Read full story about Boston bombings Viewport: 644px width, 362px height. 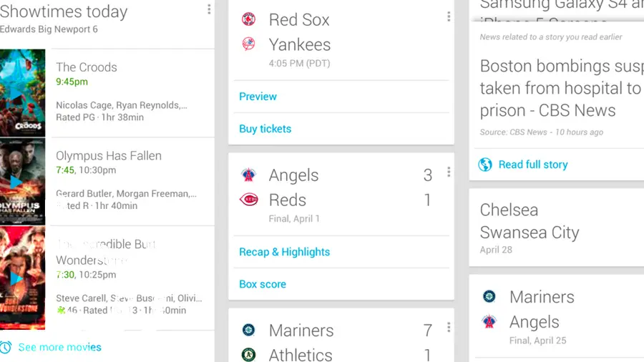click(533, 165)
